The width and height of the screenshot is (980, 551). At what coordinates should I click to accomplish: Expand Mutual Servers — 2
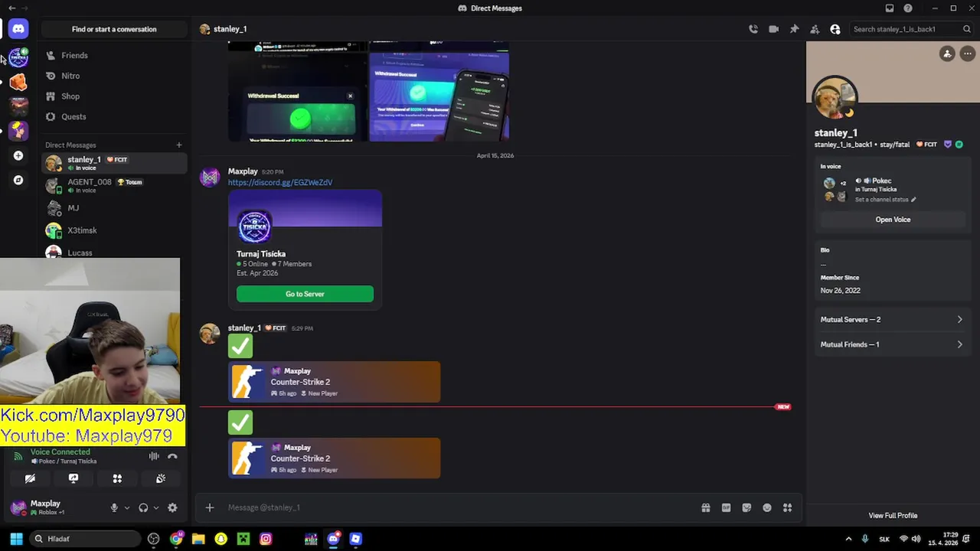pyautogui.click(x=893, y=320)
